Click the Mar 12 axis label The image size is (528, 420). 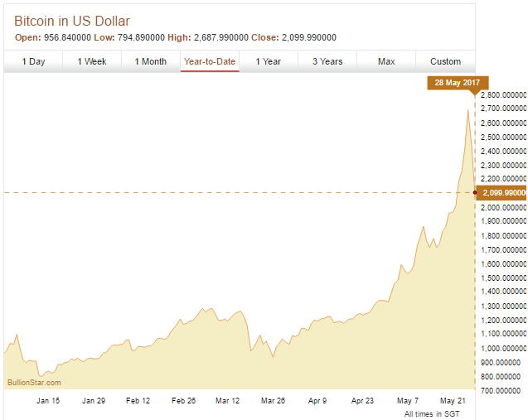(227, 401)
